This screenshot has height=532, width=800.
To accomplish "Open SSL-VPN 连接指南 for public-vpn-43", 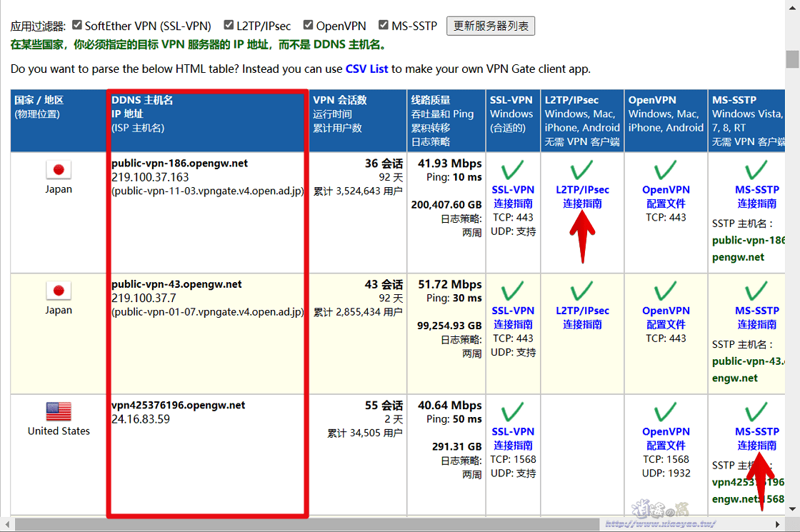I will [x=513, y=318].
